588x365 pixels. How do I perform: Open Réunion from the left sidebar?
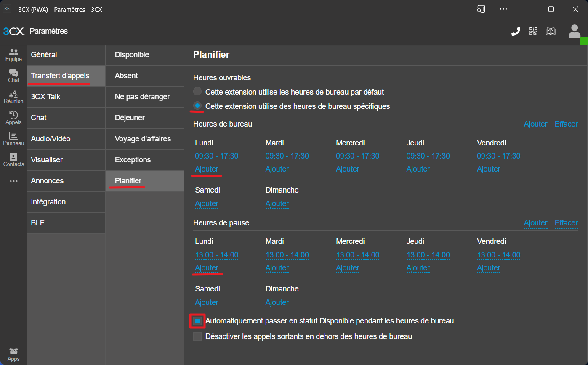[13, 97]
